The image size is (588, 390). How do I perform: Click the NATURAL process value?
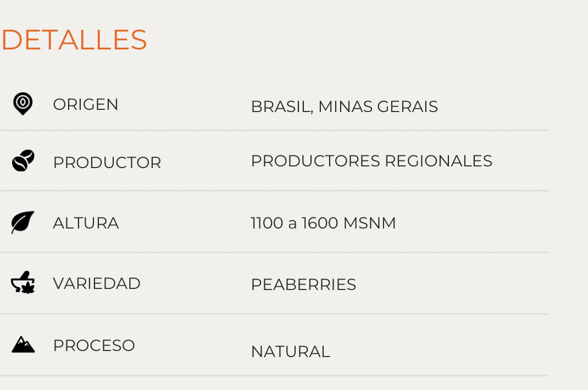pyautogui.click(x=290, y=352)
